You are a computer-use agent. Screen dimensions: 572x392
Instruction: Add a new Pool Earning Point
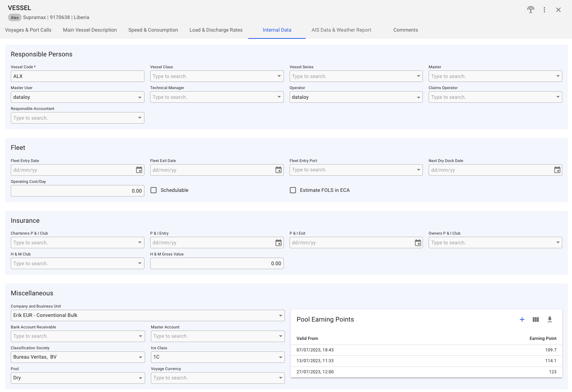[x=522, y=319]
